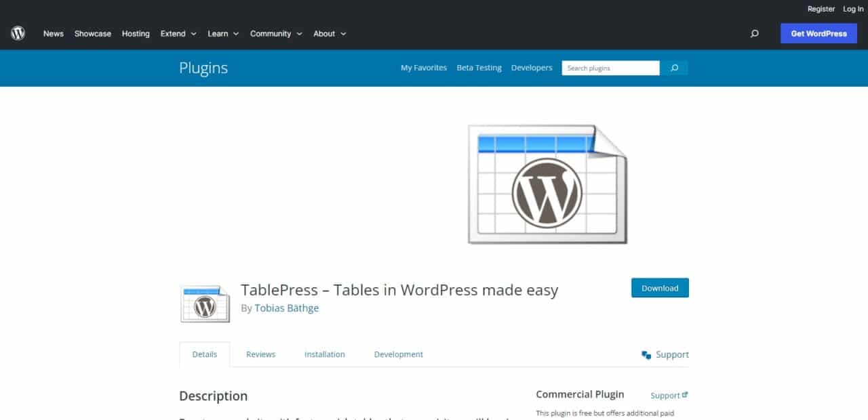This screenshot has height=420, width=868.
Task: Follow the Commercial Plugin Support external link
Action: coord(669,396)
